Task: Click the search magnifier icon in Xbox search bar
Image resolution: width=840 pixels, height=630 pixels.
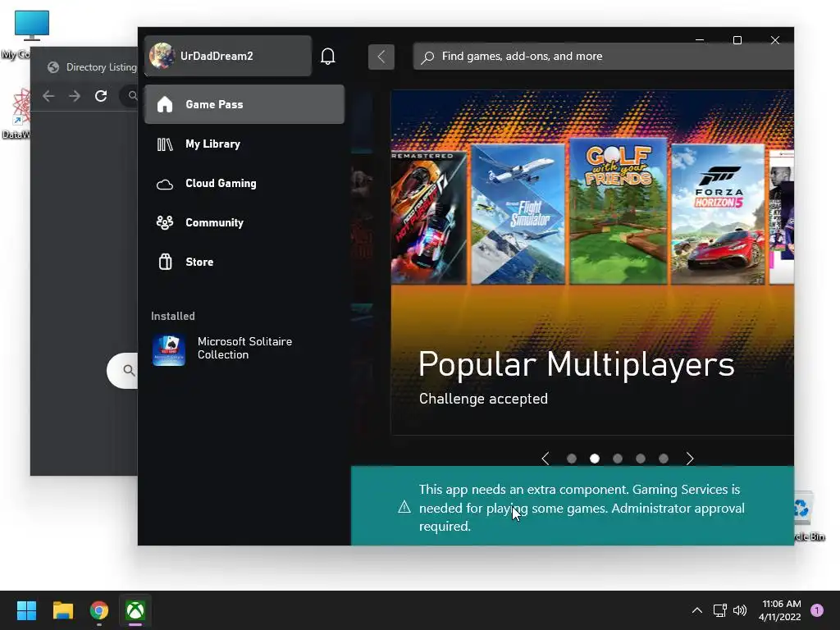Action: [x=427, y=57]
